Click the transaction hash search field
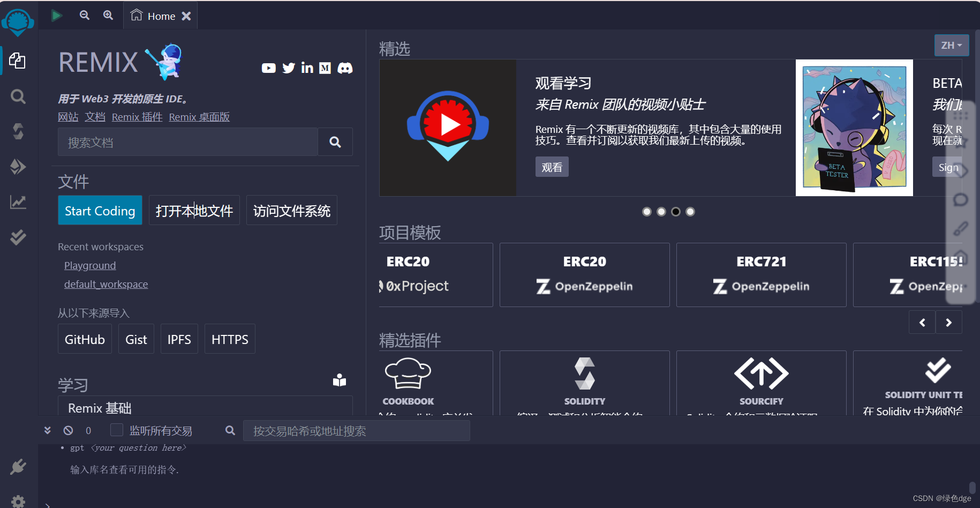Screen dimensions: 980x508 357,430
